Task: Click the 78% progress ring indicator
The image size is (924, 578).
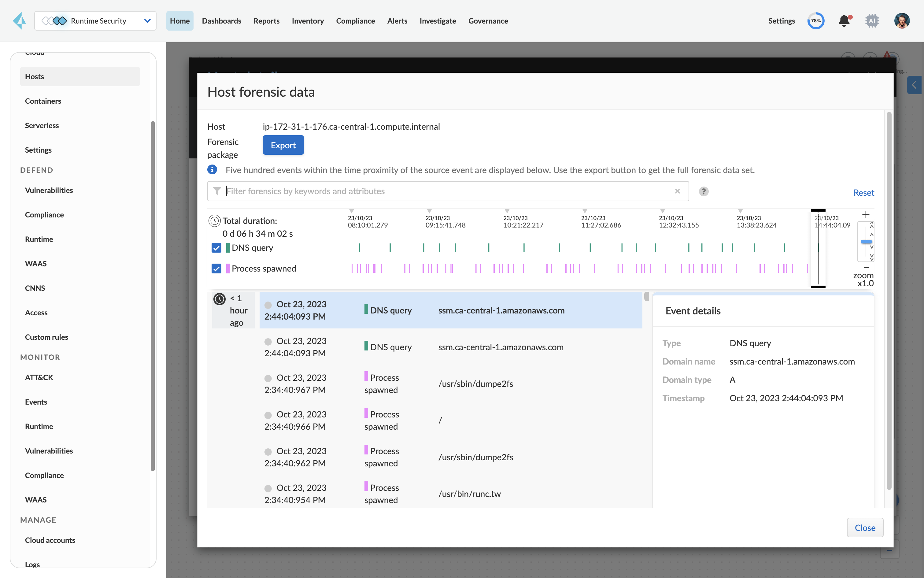Action: (x=815, y=21)
